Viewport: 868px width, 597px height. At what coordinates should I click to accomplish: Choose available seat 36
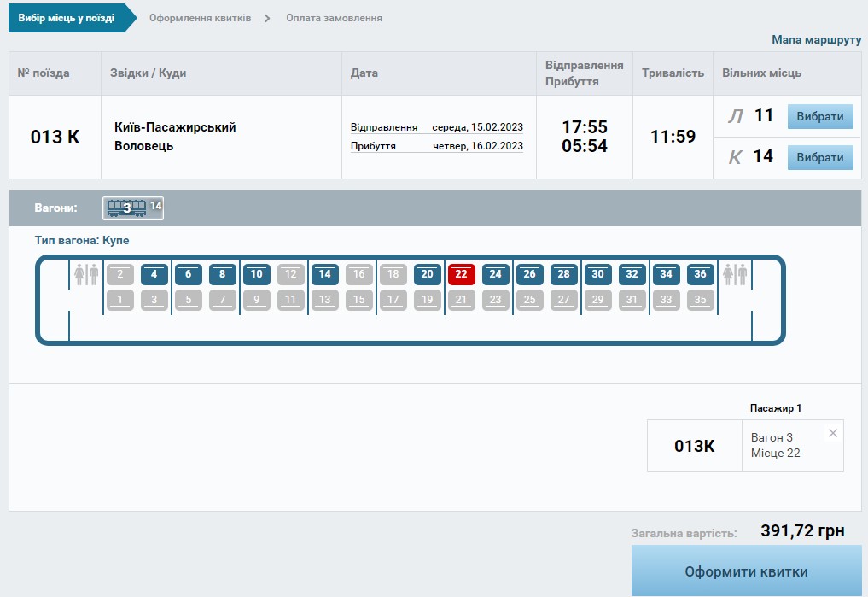coord(700,274)
